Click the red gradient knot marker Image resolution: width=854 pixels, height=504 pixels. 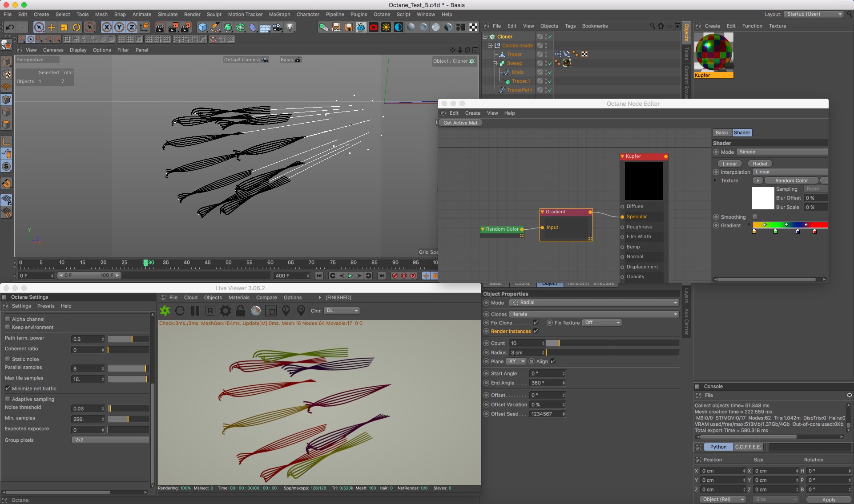coord(814,231)
